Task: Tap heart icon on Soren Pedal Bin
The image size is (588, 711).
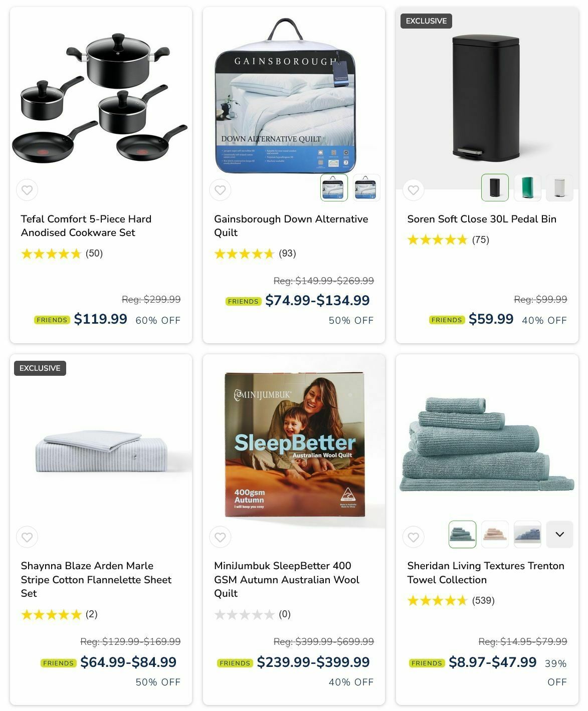Action: [413, 190]
